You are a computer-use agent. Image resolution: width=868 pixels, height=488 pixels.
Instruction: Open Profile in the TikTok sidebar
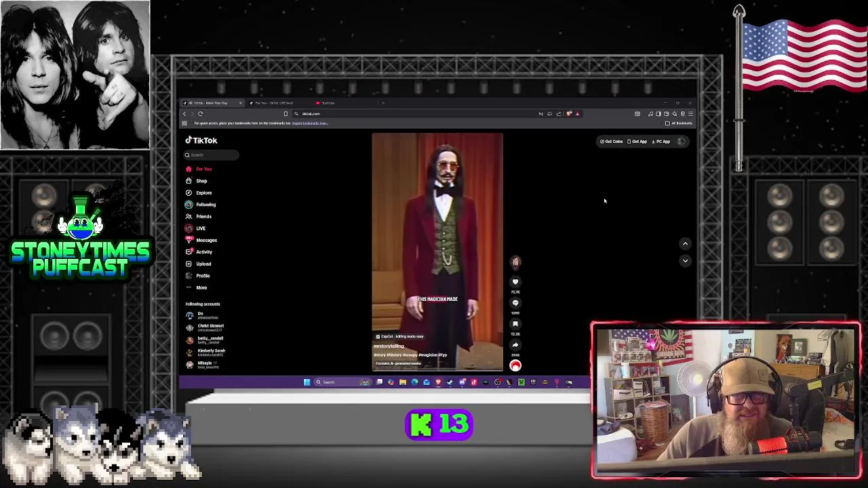(198, 276)
